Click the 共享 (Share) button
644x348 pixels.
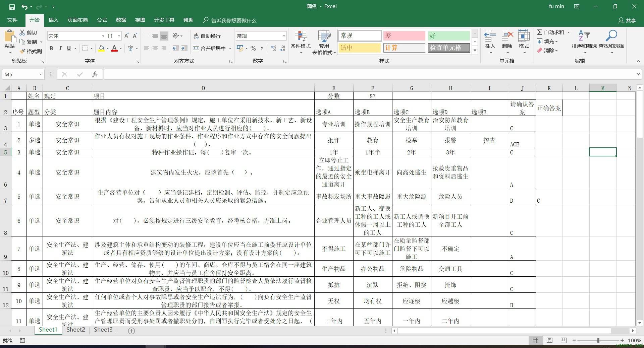pos(627,20)
